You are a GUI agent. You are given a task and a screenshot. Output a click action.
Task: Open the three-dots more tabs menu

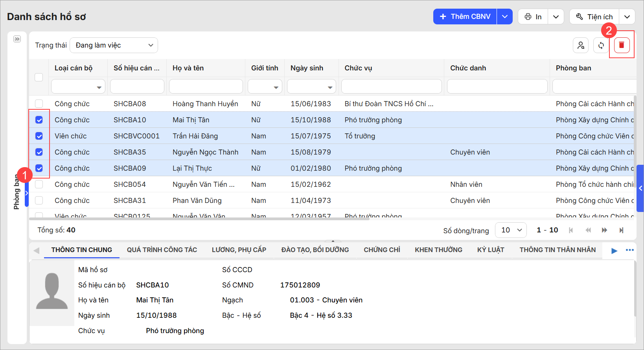(629, 250)
